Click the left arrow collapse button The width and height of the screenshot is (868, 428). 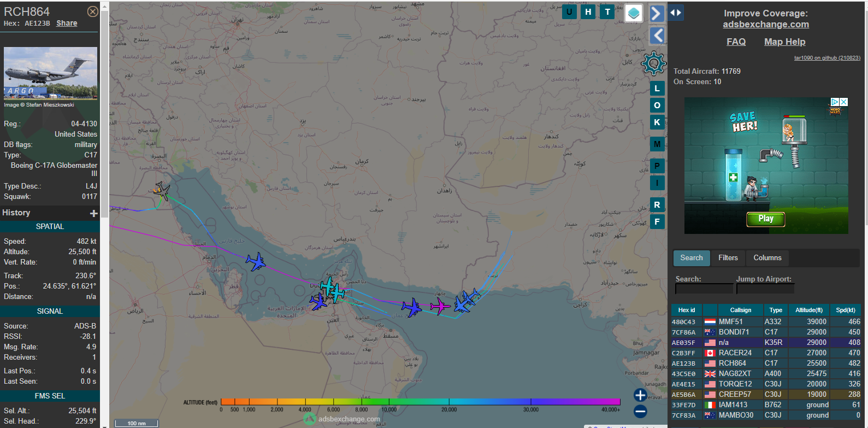pyautogui.click(x=657, y=36)
